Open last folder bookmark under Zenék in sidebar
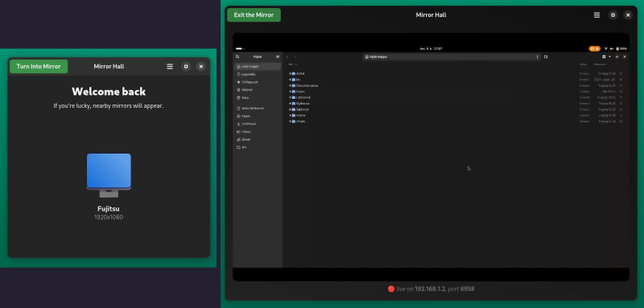The width and height of the screenshot is (644, 308). (258, 147)
